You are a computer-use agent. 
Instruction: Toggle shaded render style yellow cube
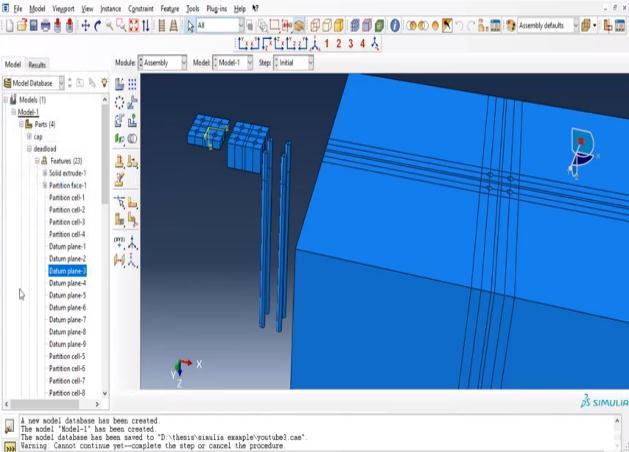(x=339, y=26)
